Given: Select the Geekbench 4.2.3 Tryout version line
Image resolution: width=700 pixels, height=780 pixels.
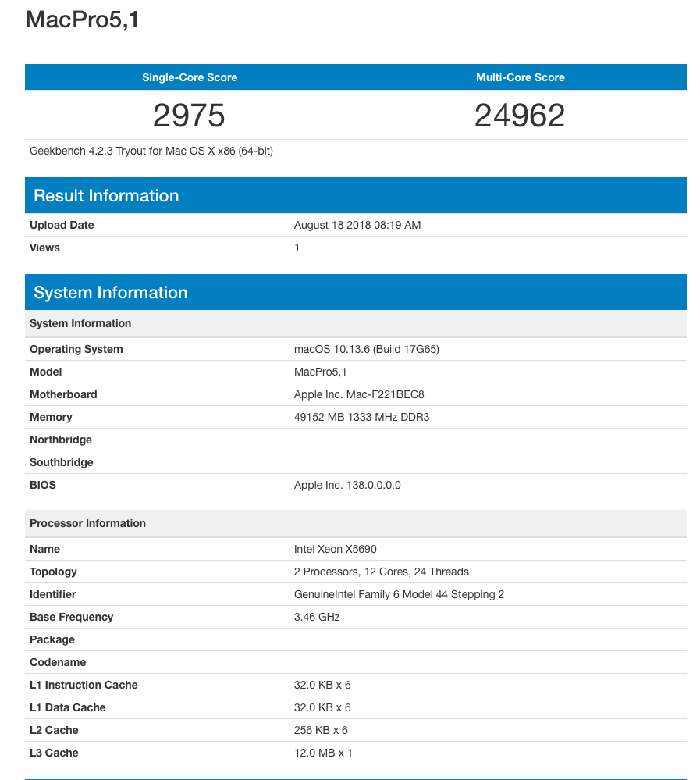Looking at the screenshot, I should [x=151, y=151].
